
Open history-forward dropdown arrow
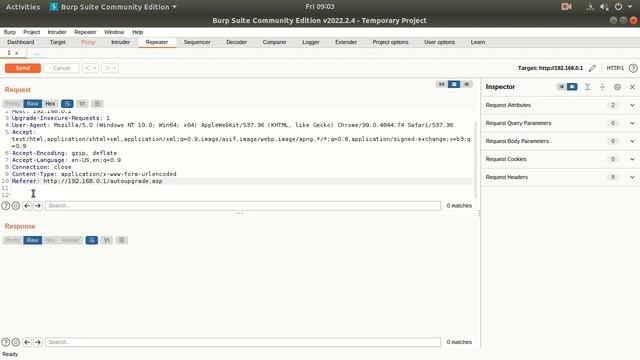coord(115,68)
